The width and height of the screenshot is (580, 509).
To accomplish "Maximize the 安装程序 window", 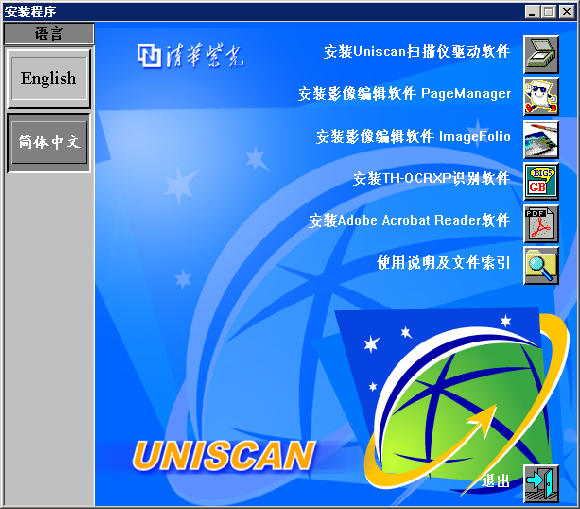I will point(548,12).
